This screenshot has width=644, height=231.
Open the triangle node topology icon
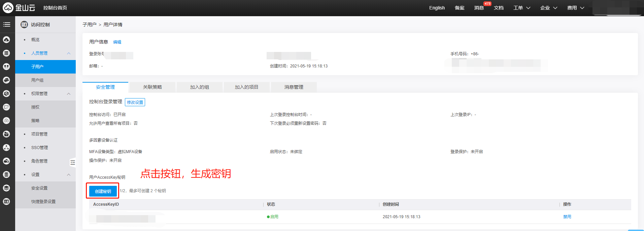6,148
